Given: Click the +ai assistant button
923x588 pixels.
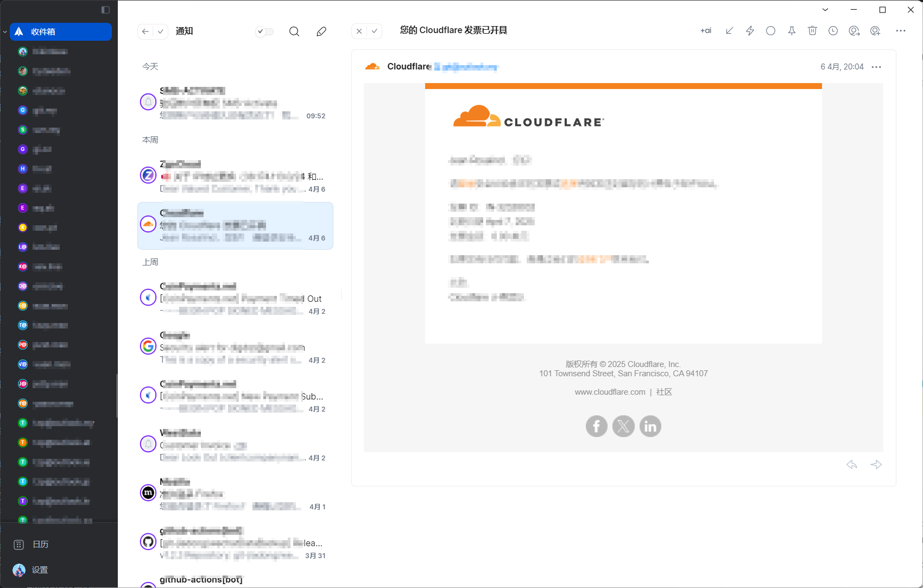Looking at the screenshot, I should 706,31.
